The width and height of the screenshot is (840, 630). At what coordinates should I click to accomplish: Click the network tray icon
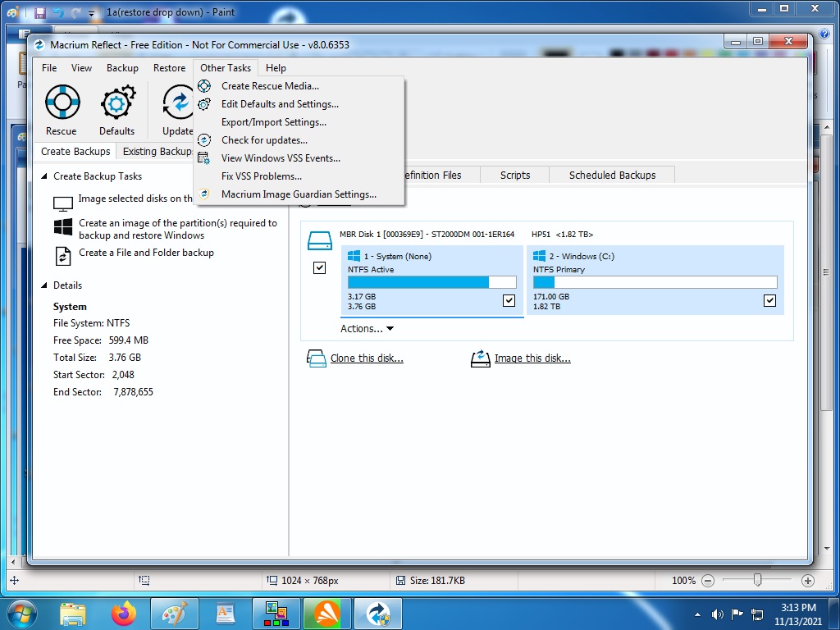click(x=757, y=614)
